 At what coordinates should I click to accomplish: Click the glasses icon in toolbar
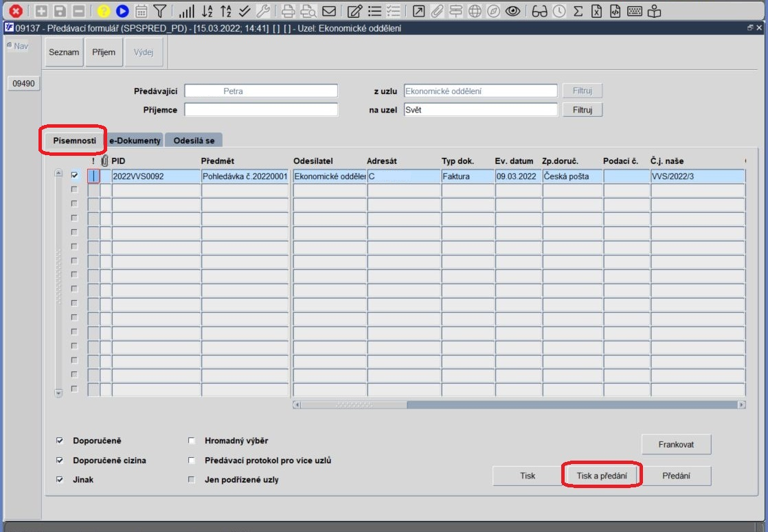539,11
